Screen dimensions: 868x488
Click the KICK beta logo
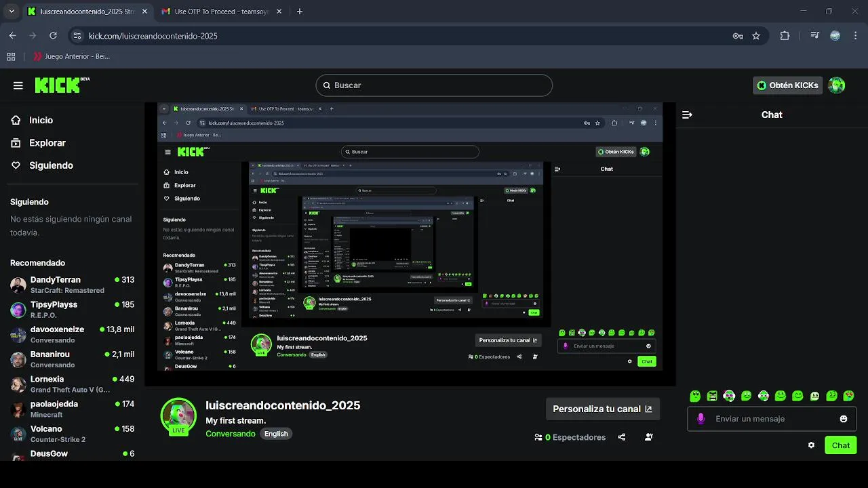coord(62,85)
